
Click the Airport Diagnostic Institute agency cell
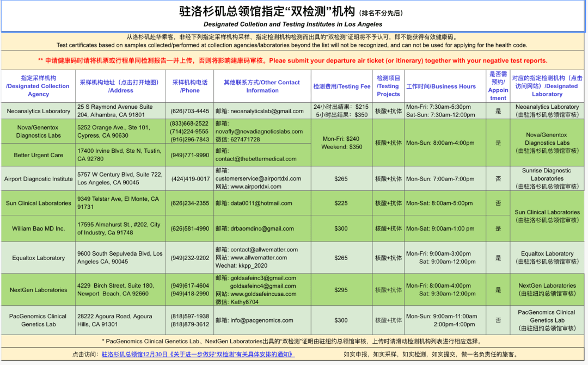[x=38, y=179]
